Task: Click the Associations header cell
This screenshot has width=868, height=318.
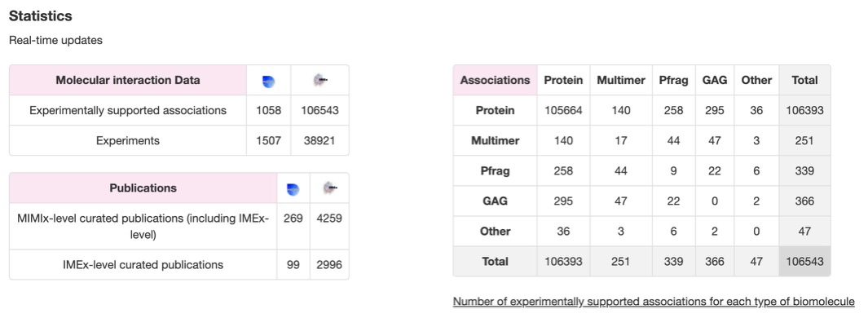Action: coord(495,81)
